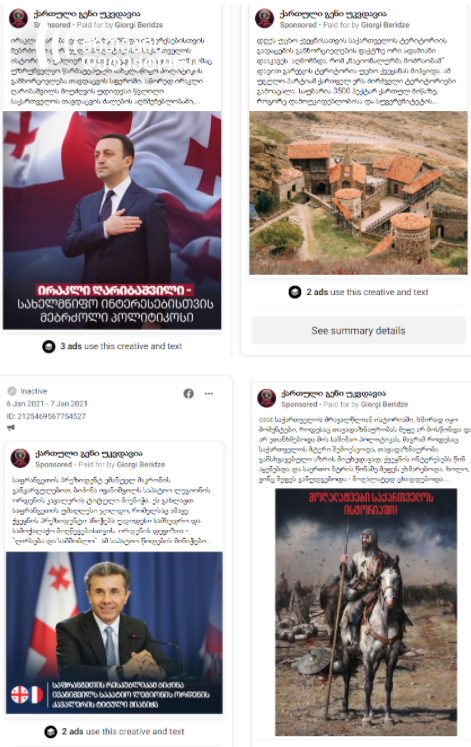Click the page name on the horseman ad

point(333,394)
